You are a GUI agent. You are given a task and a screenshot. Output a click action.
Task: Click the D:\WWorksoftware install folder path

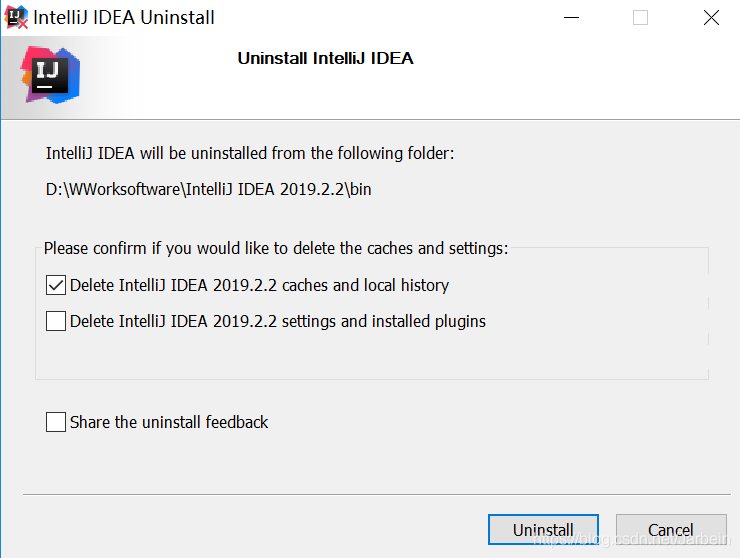pos(208,189)
